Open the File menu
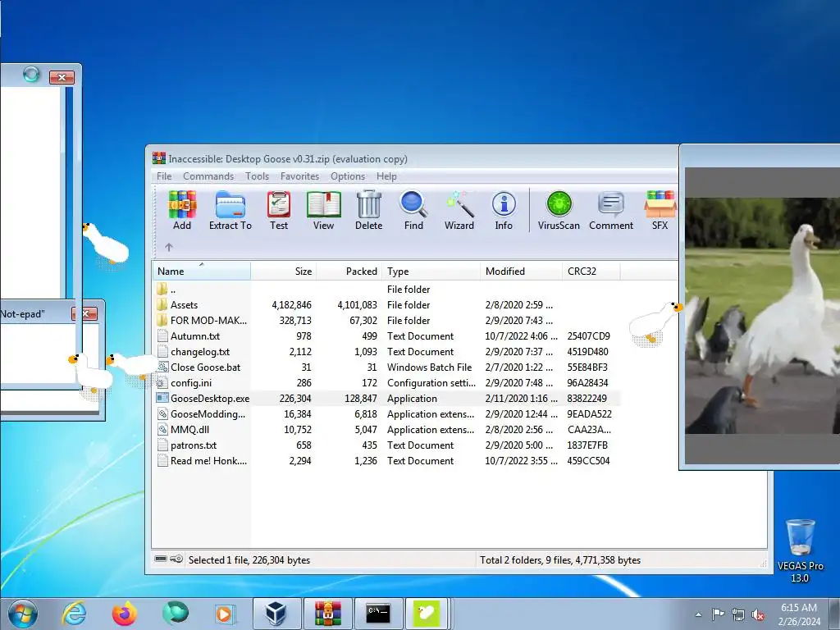This screenshot has width=840, height=630. (164, 176)
